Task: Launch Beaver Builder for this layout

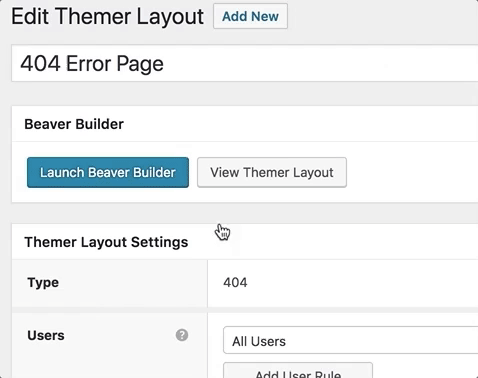Action: pyautogui.click(x=108, y=172)
